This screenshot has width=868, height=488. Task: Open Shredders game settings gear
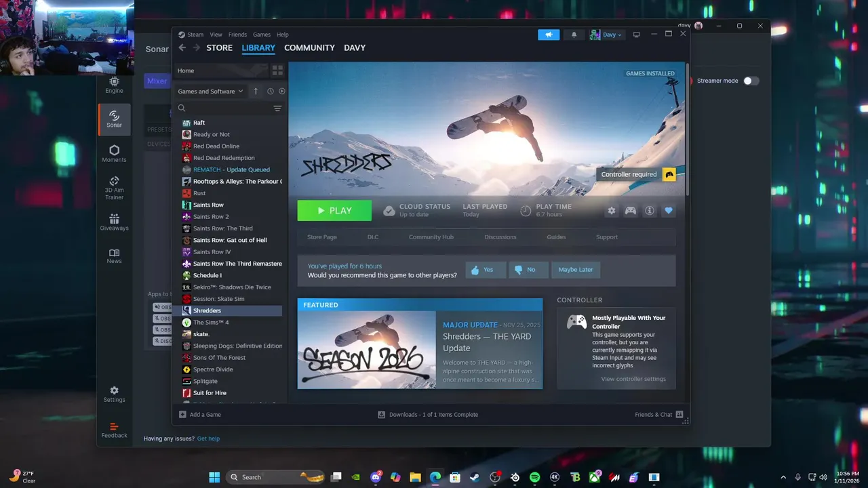click(612, 211)
